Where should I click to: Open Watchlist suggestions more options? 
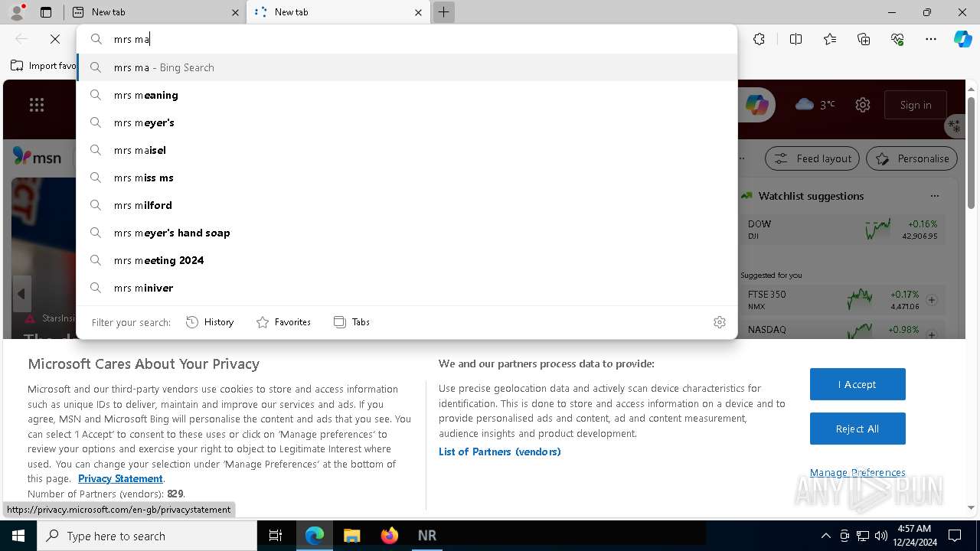934,196
